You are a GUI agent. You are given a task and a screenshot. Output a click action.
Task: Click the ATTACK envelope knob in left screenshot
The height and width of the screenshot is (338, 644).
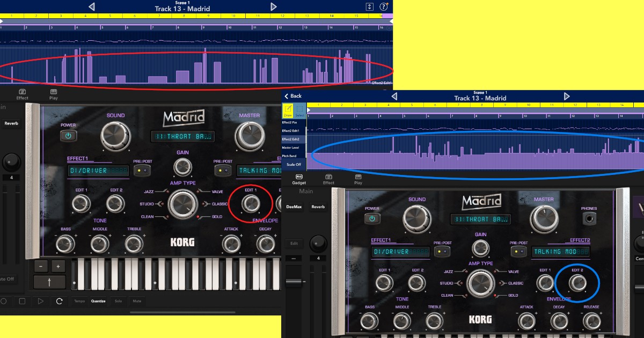(231, 244)
